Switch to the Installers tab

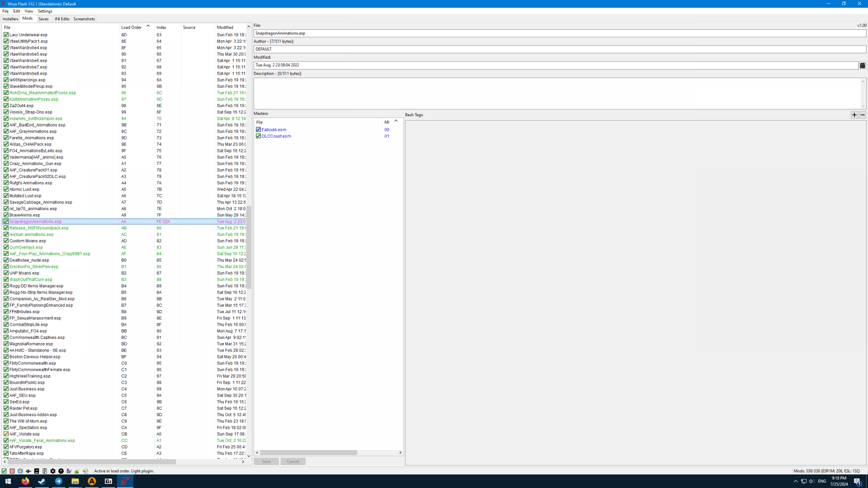[10, 19]
